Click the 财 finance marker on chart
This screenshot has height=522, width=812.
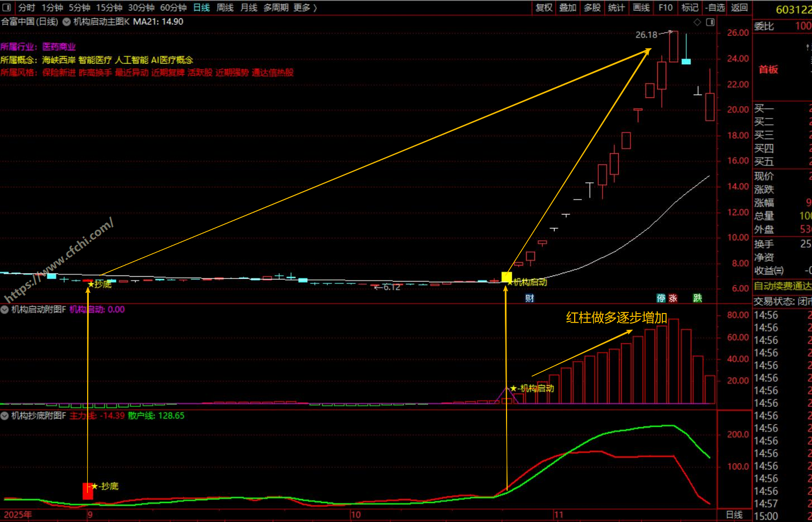pos(529,298)
